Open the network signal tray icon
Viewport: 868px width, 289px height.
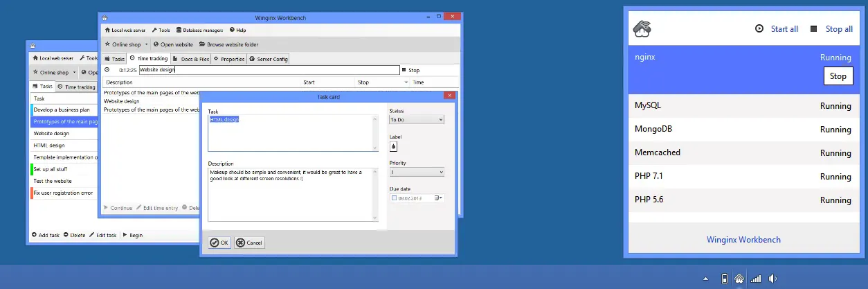(756, 279)
